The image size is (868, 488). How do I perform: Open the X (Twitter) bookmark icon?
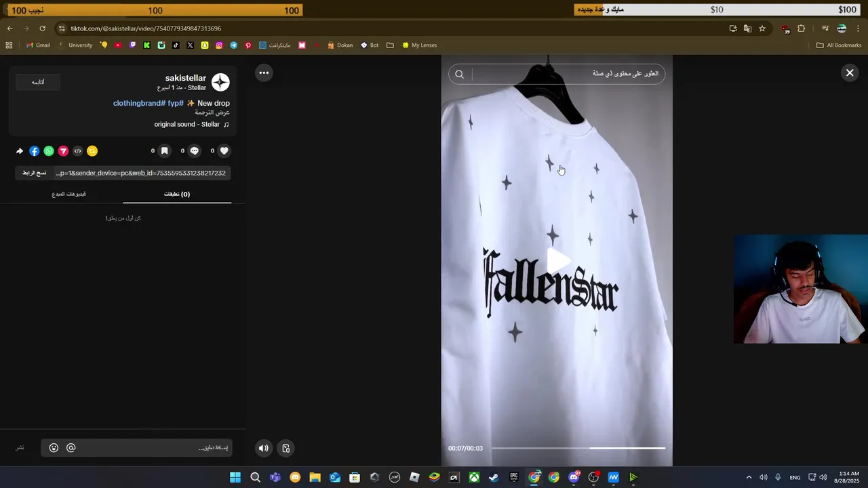[x=190, y=45]
